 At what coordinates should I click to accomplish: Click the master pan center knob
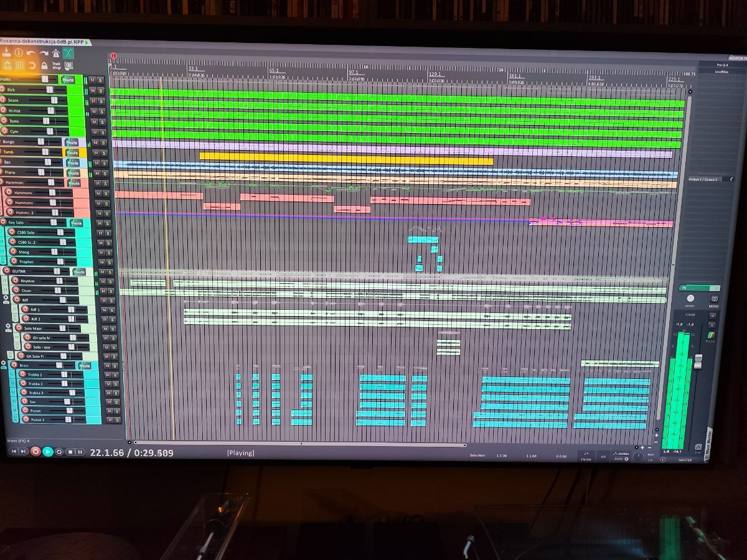point(690,299)
